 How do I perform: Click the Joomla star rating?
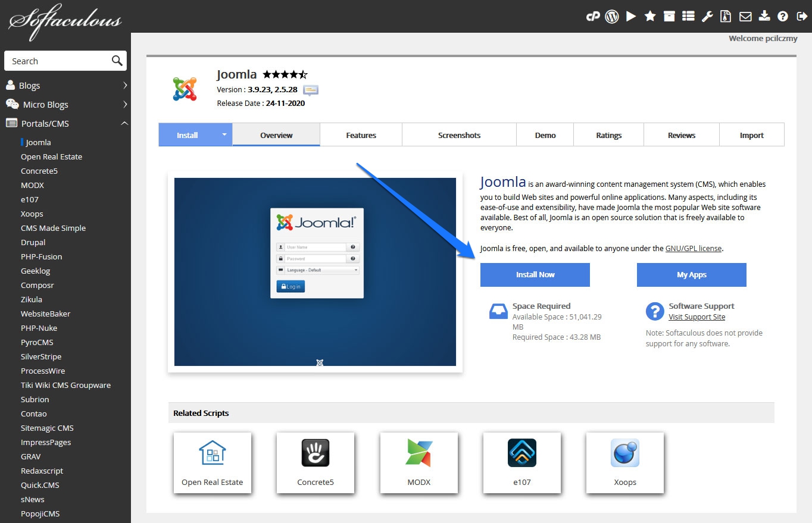[285, 74]
